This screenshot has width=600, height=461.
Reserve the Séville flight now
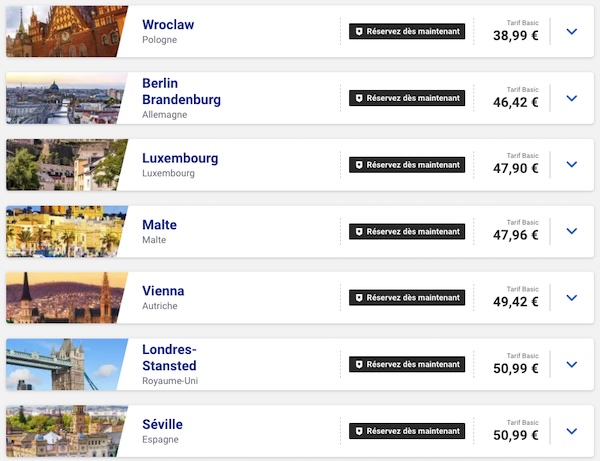pos(407,431)
